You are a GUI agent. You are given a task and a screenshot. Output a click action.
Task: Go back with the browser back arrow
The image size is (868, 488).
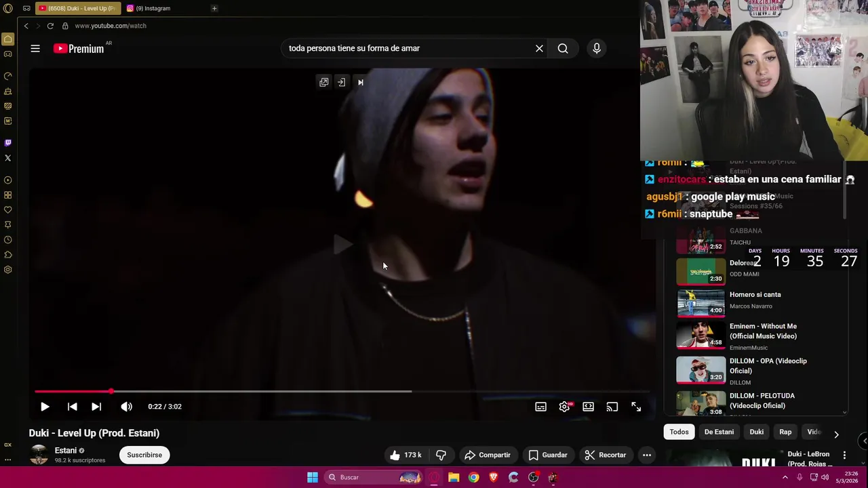tap(26, 26)
